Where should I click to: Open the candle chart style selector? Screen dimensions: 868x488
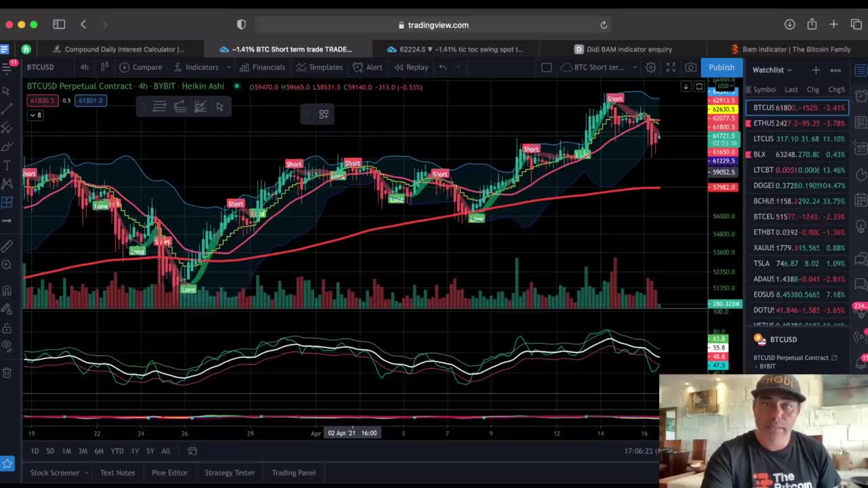[x=104, y=67]
